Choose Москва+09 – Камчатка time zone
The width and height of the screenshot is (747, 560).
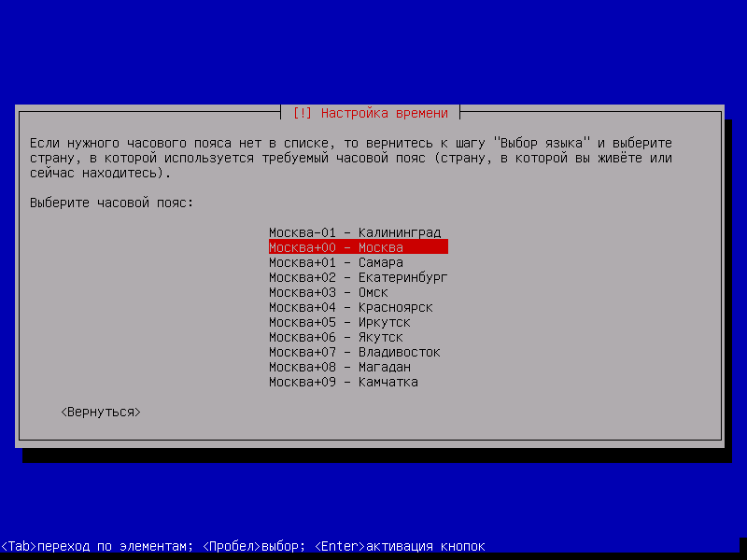[344, 382]
